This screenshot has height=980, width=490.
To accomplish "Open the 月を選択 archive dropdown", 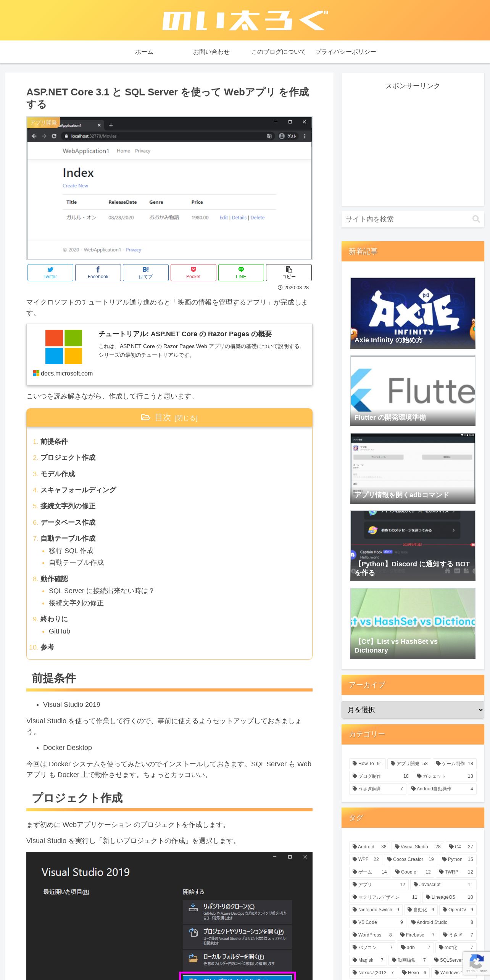I will (x=413, y=710).
